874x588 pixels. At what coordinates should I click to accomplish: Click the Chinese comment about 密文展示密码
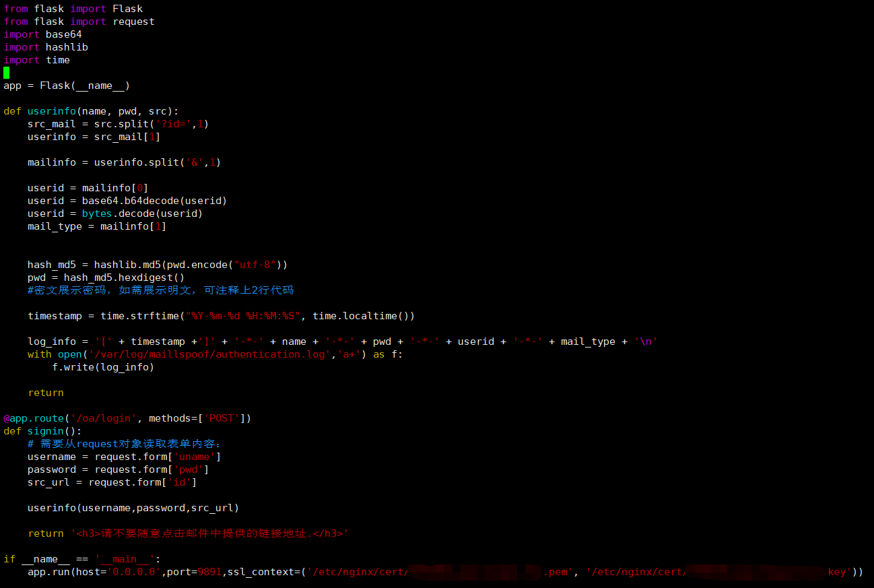click(161, 290)
